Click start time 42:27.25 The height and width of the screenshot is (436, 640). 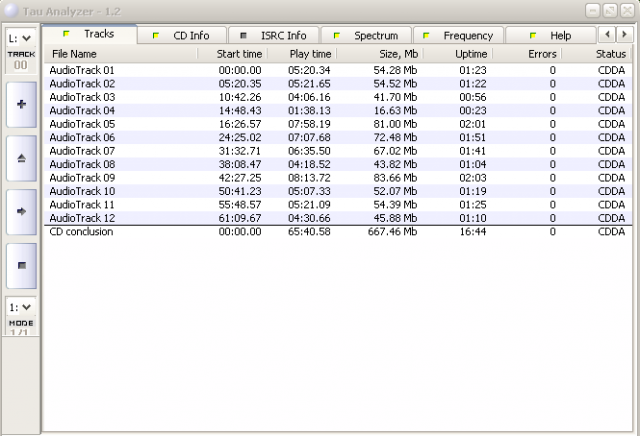click(x=240, y=178)
